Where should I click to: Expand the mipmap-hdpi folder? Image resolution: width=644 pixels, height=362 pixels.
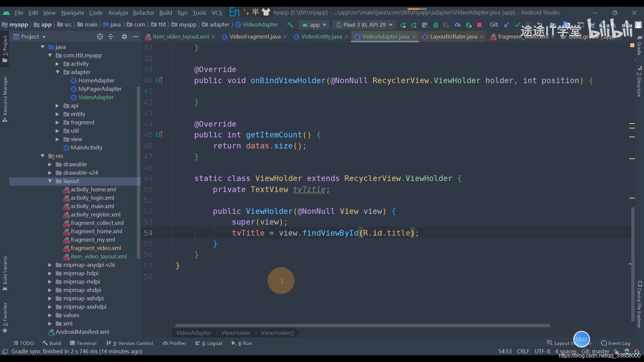(50, 273)
